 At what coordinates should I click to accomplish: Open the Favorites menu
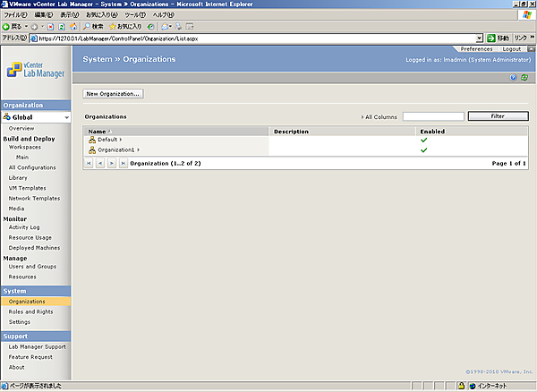pyautogui.click(x=102, y=14)
